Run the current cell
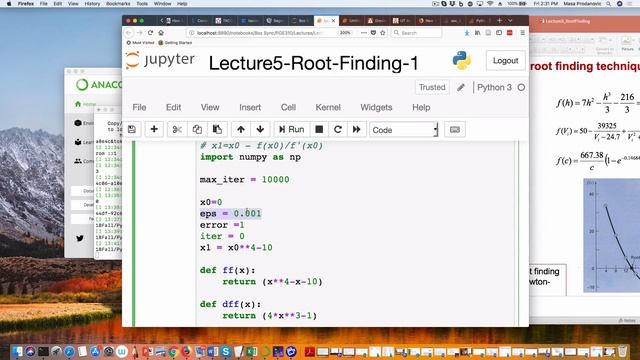640x360 pixels. (291, 129)
